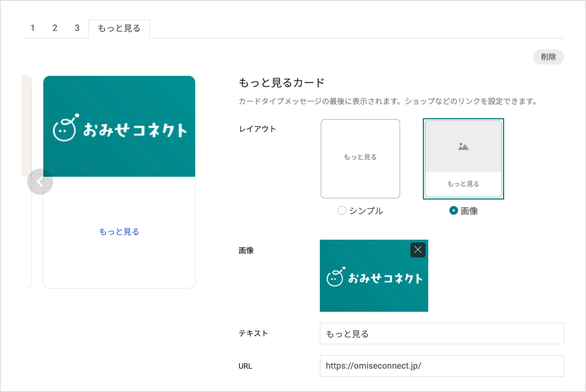
Task: Choose the simple layout thumbnail card
Action: (360, 159)
